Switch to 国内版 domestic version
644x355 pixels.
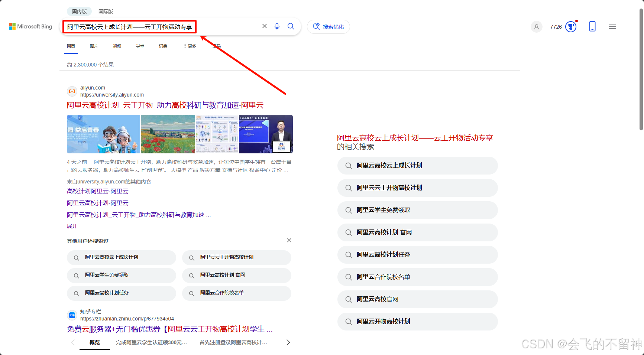(x=79, y=12)
